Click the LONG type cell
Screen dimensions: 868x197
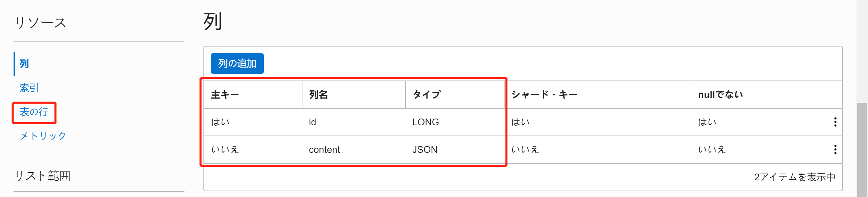coord(426,122)
